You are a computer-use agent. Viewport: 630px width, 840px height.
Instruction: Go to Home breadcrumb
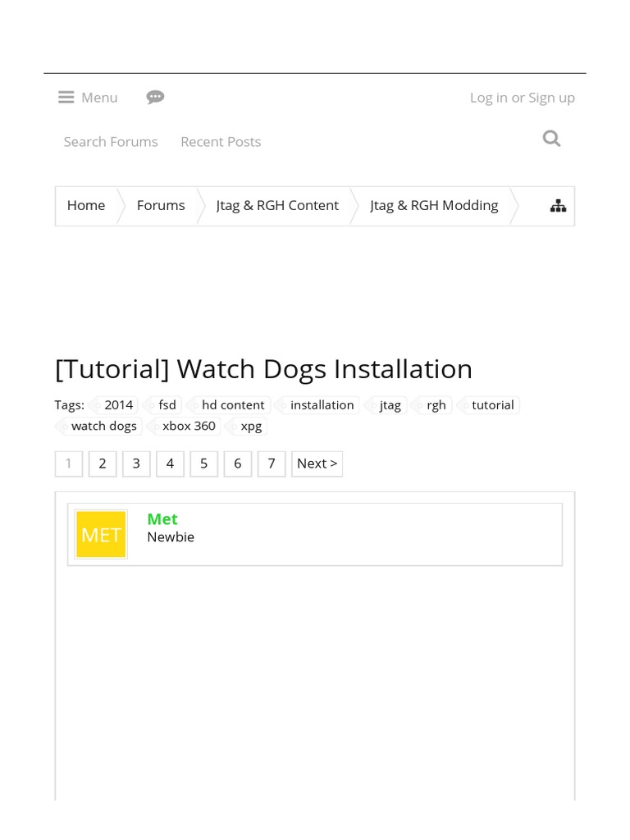86,206
